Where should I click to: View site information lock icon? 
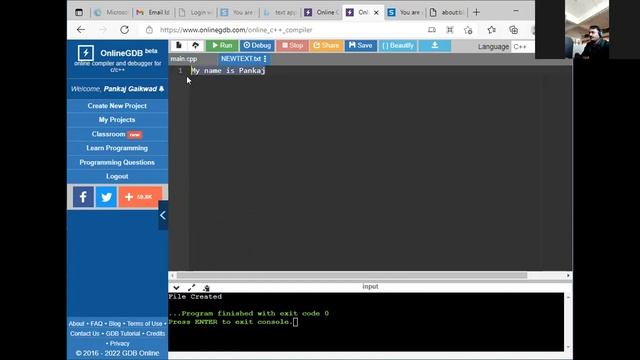149,30
